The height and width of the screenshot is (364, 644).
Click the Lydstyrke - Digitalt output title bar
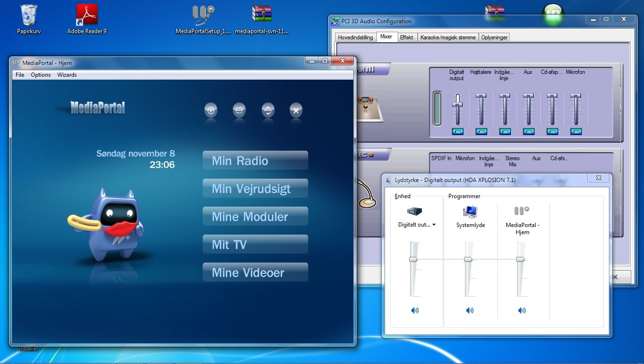coord(485,180)
